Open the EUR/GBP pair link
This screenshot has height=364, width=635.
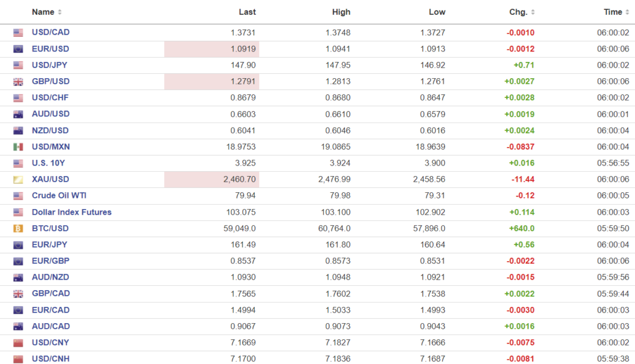[51, 261]
